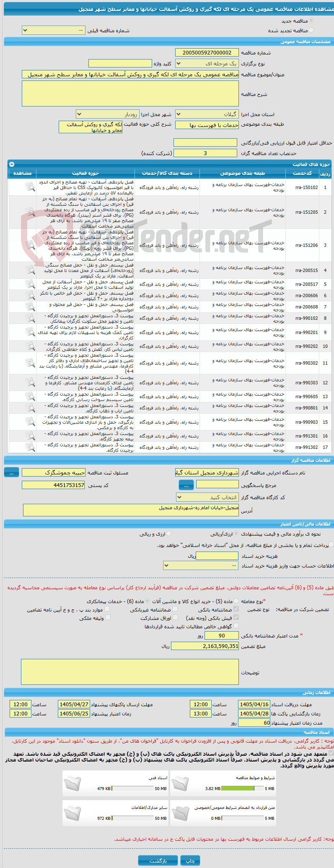This screenshot has width=334, height=868.
Task: Open اسناد فنی folder icon
Action: 73,783
